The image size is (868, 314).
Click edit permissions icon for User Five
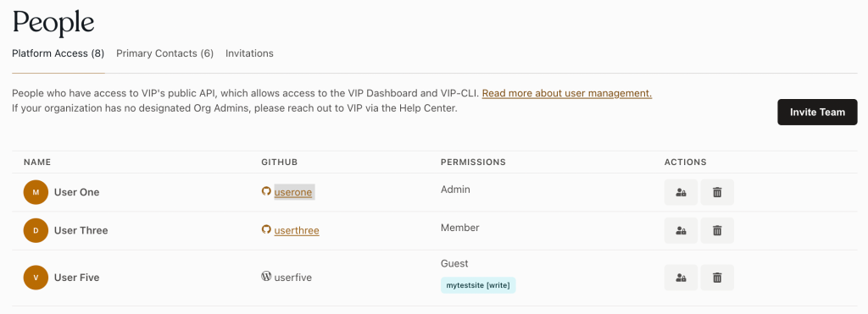pos(681,278)
